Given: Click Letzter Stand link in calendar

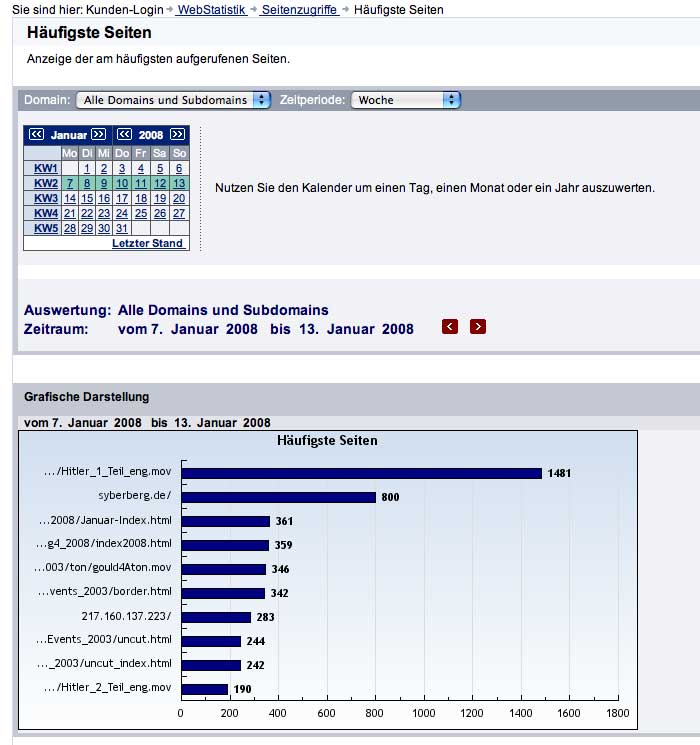Looking at the screenshot, I should pyautogui.click(x=147, y=244).
